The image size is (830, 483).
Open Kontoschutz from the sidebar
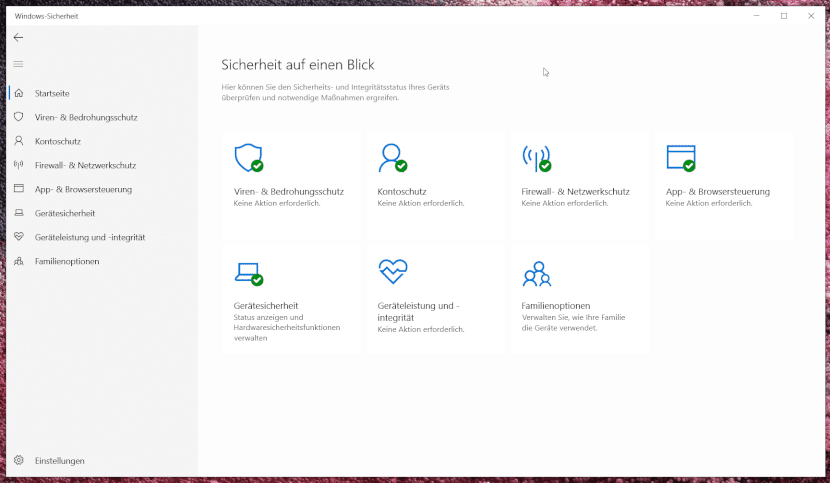click(x=58, y=141)
